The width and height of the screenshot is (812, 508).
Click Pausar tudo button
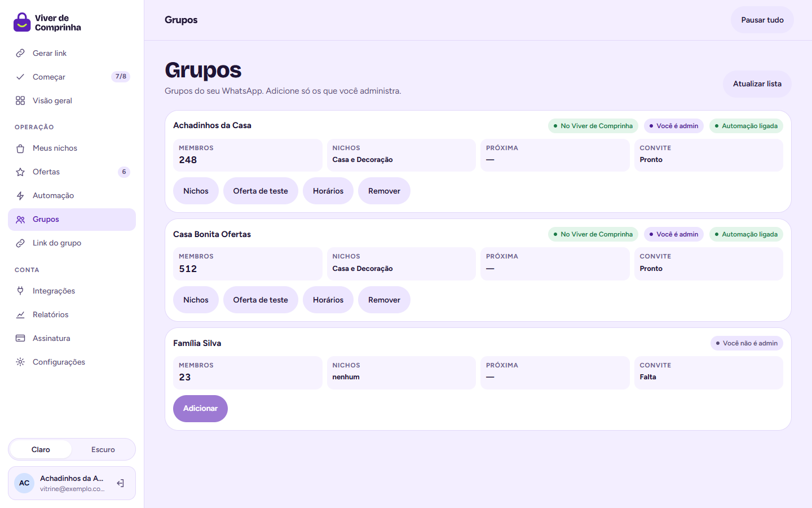coord(762,20)
